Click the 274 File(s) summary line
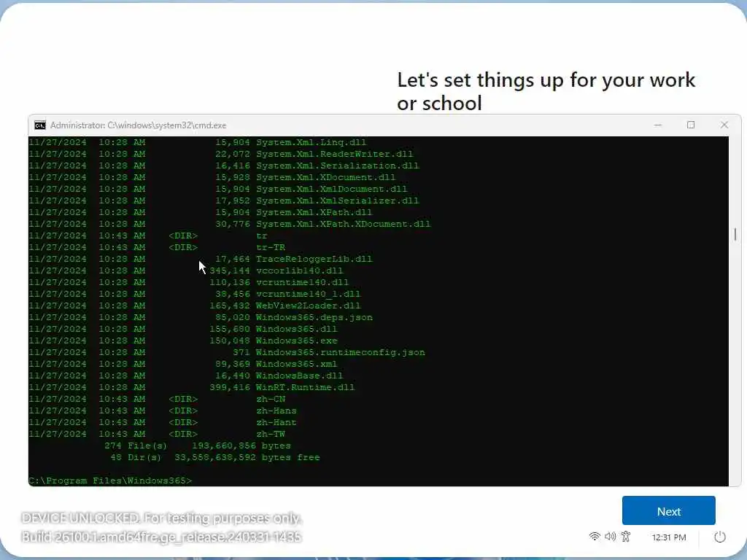The width and height of the screenshot is (747, 560). (197, 446)
